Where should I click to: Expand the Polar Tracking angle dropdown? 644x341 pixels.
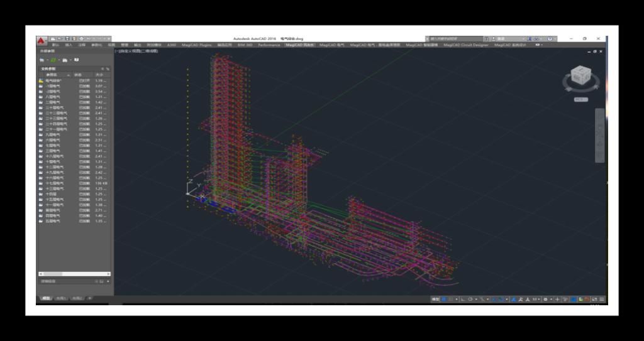476,299
